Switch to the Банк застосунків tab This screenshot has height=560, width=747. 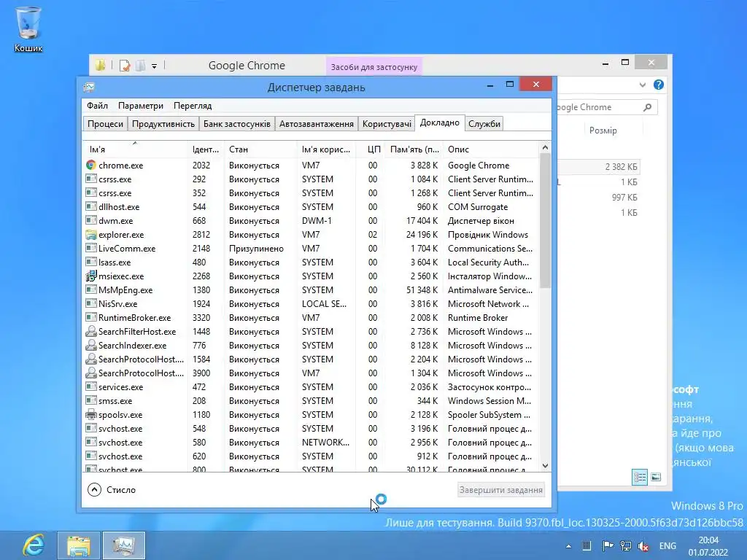click(x=237, y=124)
